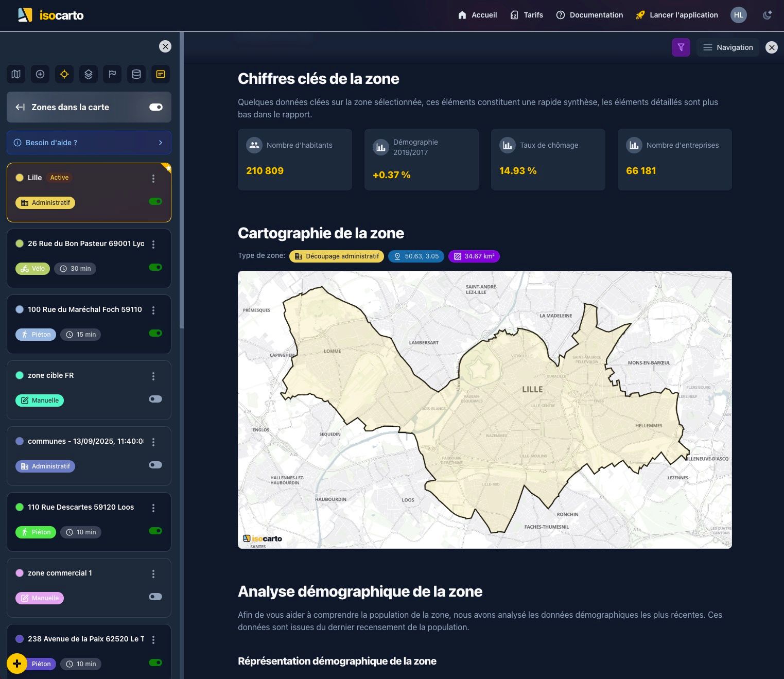Toggle dark mode with the moon icon
This screenshot has width=784, height=679.
[x=767, y=15]
